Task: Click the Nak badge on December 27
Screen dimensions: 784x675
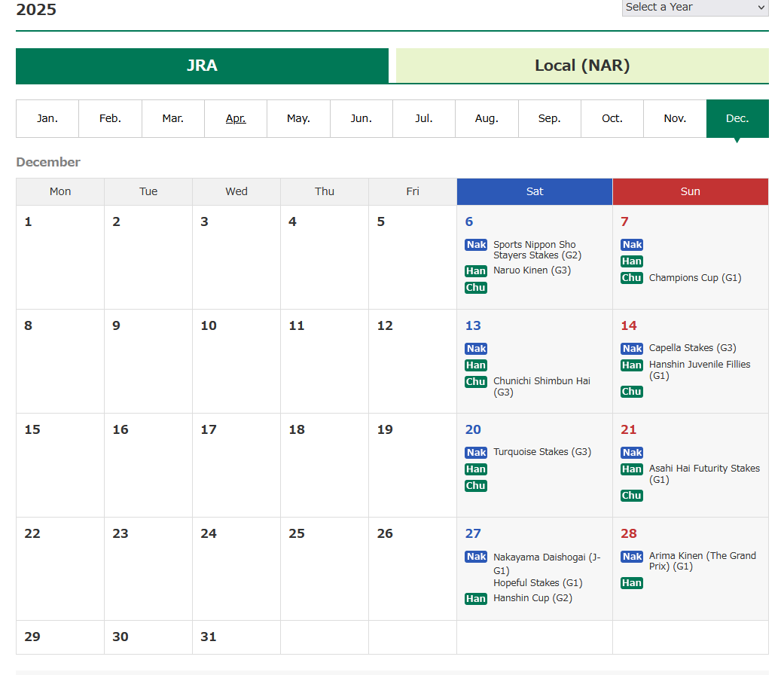Action: (x=476, y=557)
